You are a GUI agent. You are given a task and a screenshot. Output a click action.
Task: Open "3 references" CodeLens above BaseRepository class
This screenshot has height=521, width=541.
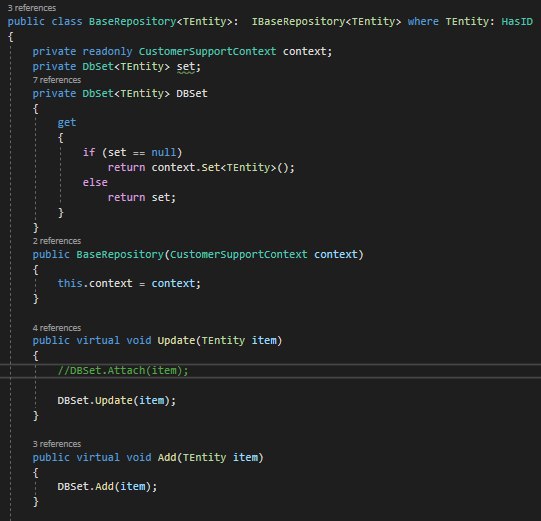32,8
